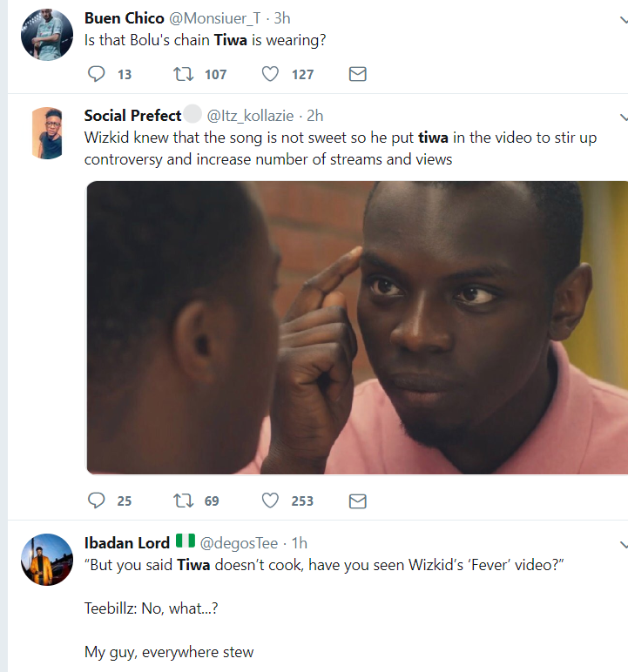Reply to Buen Chico's tweet
This screenshot has height=672, width=628.
(97, 74)
